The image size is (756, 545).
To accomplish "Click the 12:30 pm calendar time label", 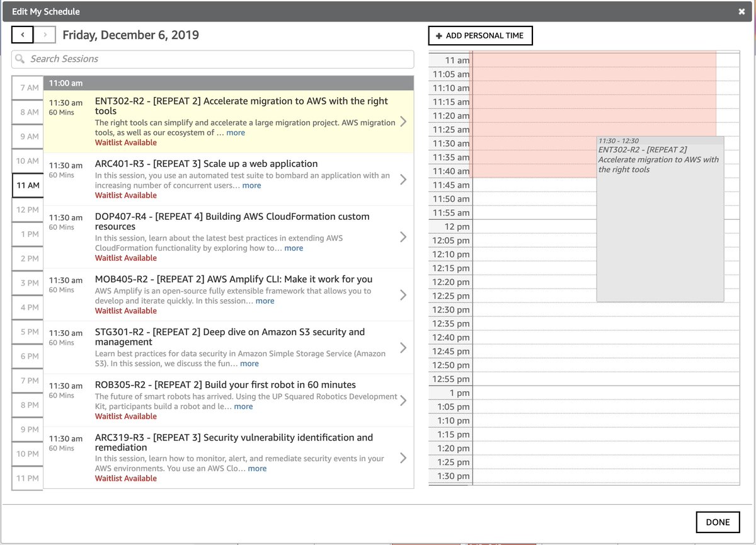I will (450, 310).
